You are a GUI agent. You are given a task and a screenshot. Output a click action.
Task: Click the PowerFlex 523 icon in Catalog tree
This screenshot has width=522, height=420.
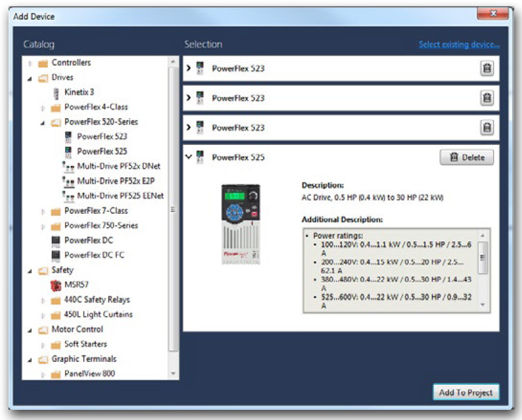(x=68, y=137)
